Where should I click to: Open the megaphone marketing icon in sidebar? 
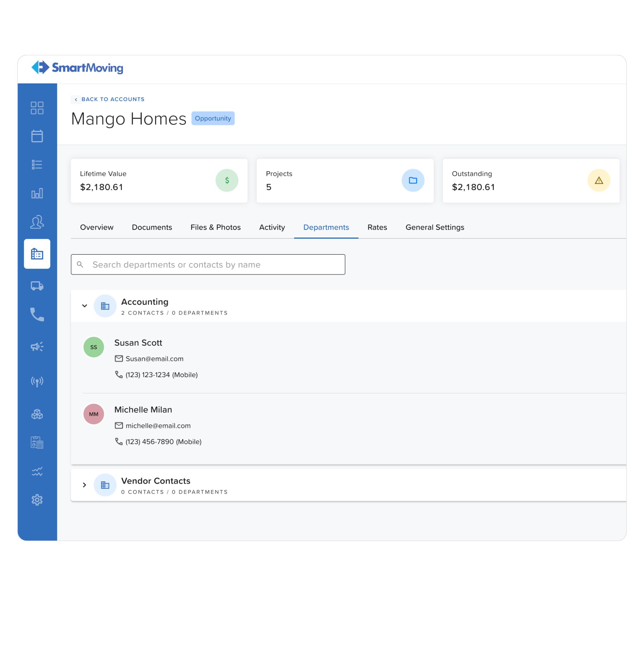pyautogui.click(x=37, y=347)
